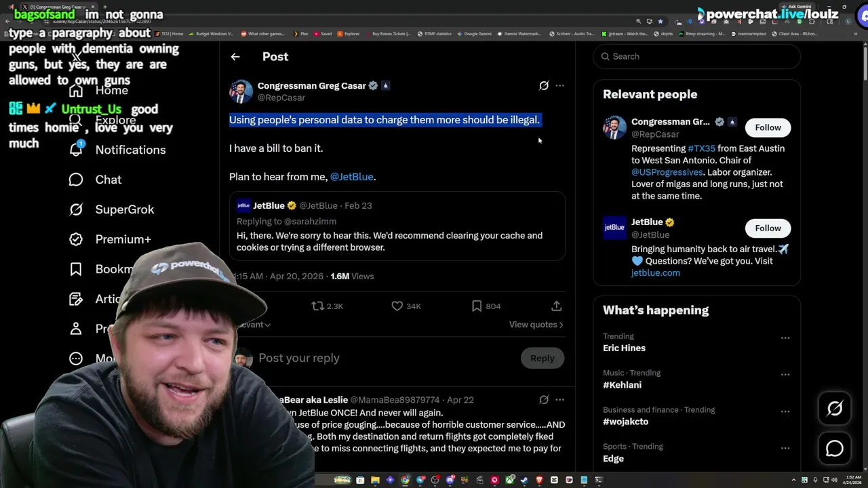This screenshot has height=488, width=868.
Task: Open more options on MamaBea's reply
Action: (x=559, y=400)
